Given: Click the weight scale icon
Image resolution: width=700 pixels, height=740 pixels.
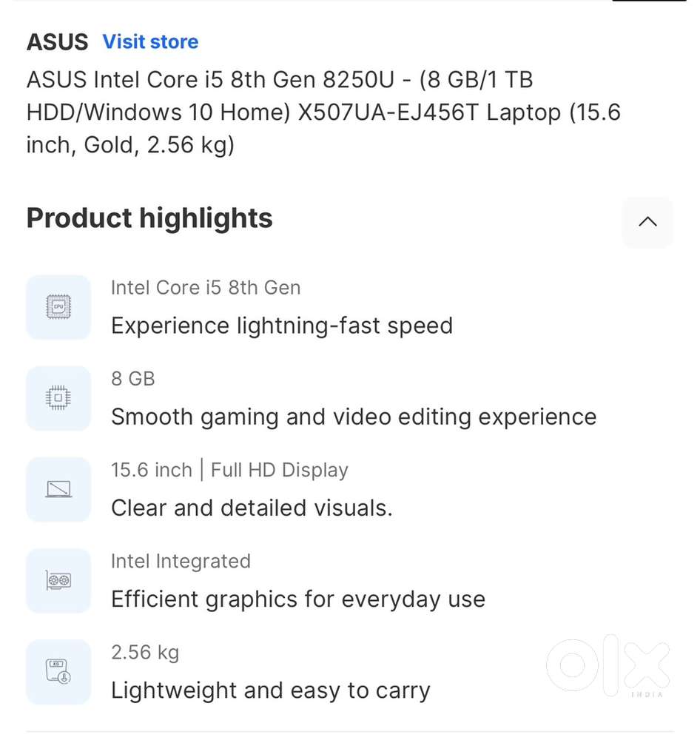Looking at the screenshot, I should coord(58,671).
